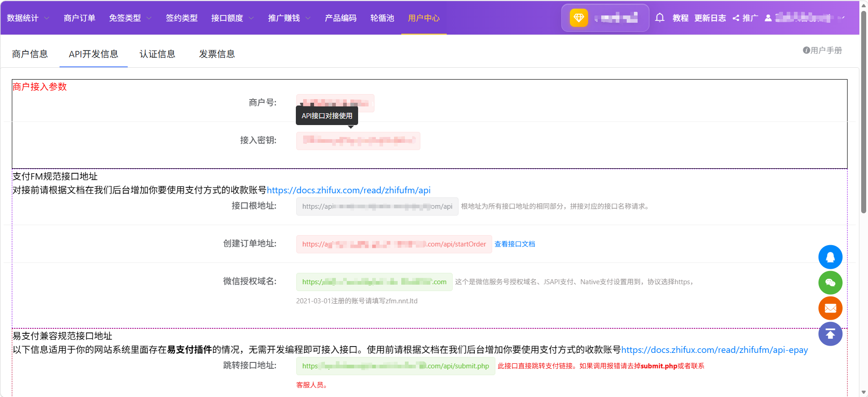This screenshot has height=397, width=868.
Task: Expand the 接口额度 dropdown arrow
Action: click(x=251, y=18)
